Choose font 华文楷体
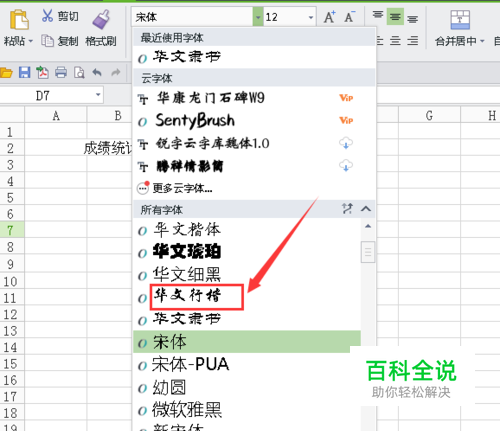The image size is (500, 431). 247,230
